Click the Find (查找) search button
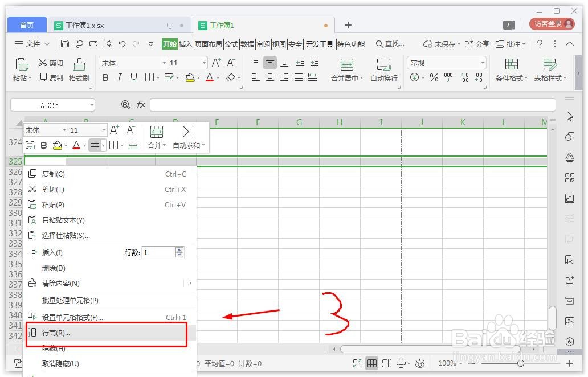The height and width of the screenshot is (377, 588). click(390, 44)
